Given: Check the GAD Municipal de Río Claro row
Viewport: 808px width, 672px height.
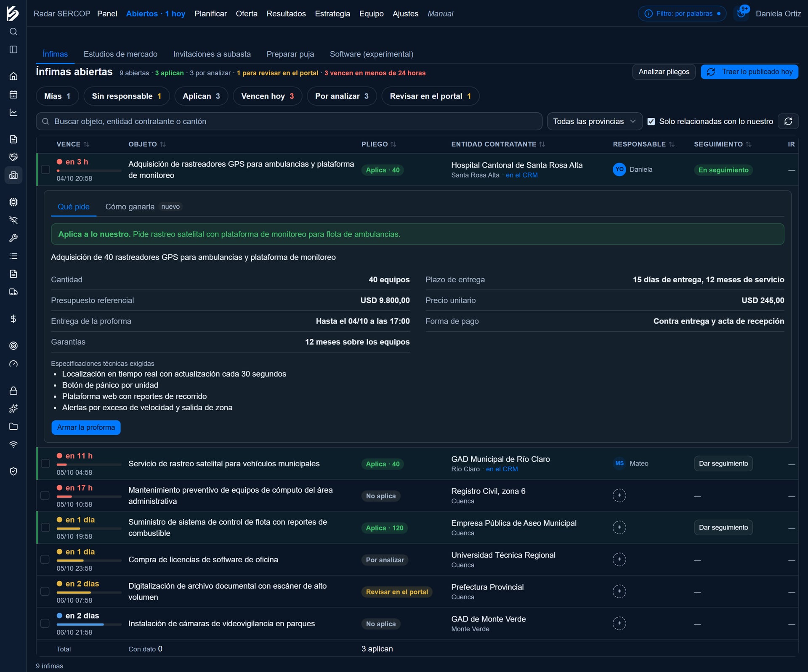Looking at the screenshot, I should 45,463.
